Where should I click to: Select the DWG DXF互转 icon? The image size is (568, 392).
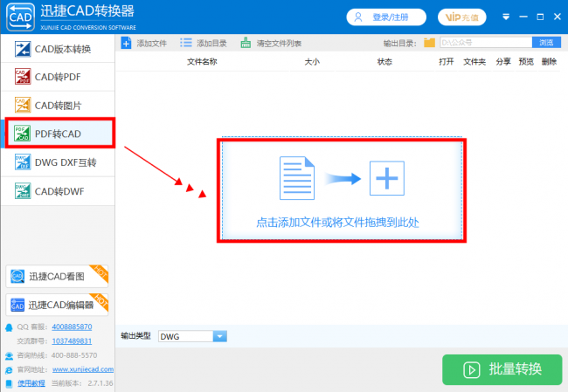(x=23, y=162)
